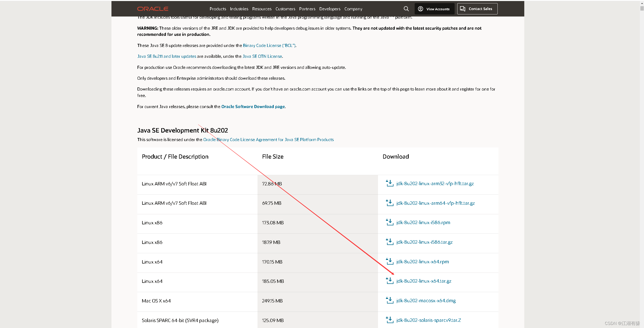Click download icon for solaris-sparcv9.tar.Z
This screenshot has width=644, height=328.
click(389, 320)
